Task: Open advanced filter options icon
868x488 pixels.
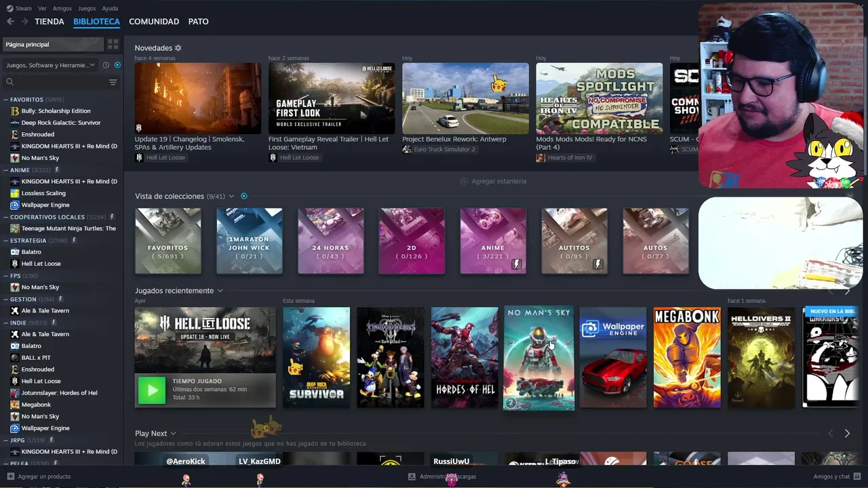Action: 113,82
